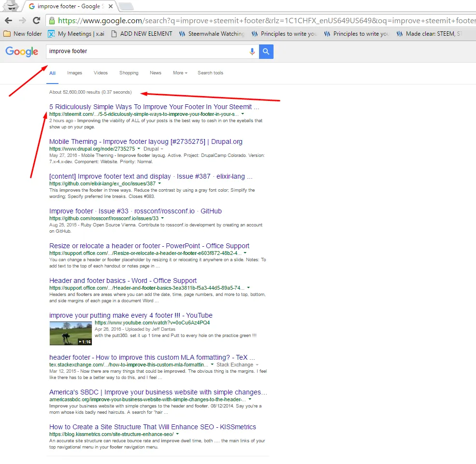Click the incognito icon in the title bar

(x=12, y=5)
